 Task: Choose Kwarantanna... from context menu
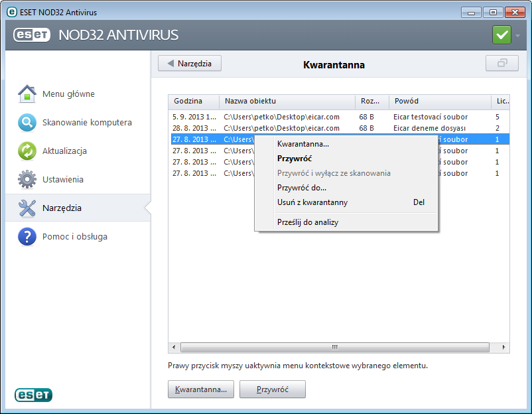[x=346, y=144]
